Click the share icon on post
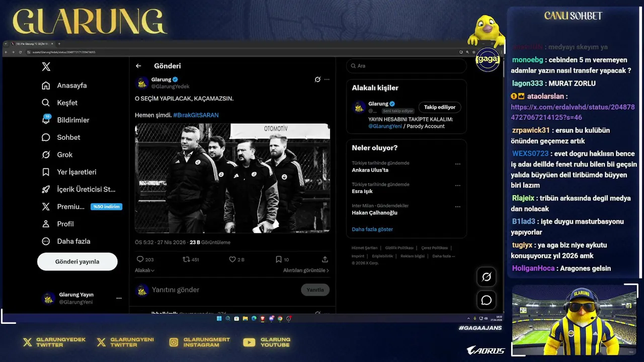Image resolution: width=644 pixels, height=362 pixels. 325,259
